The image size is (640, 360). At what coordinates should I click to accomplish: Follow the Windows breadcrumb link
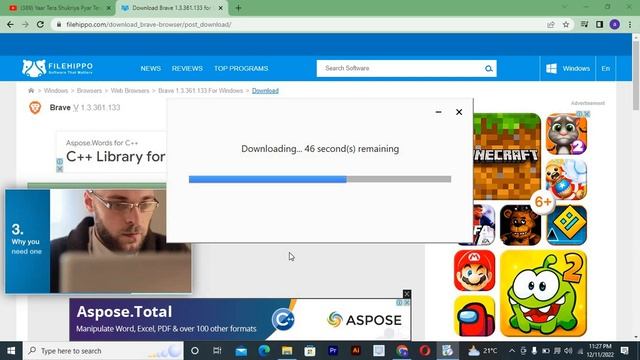pyautogui.click(x=56, y=91)
